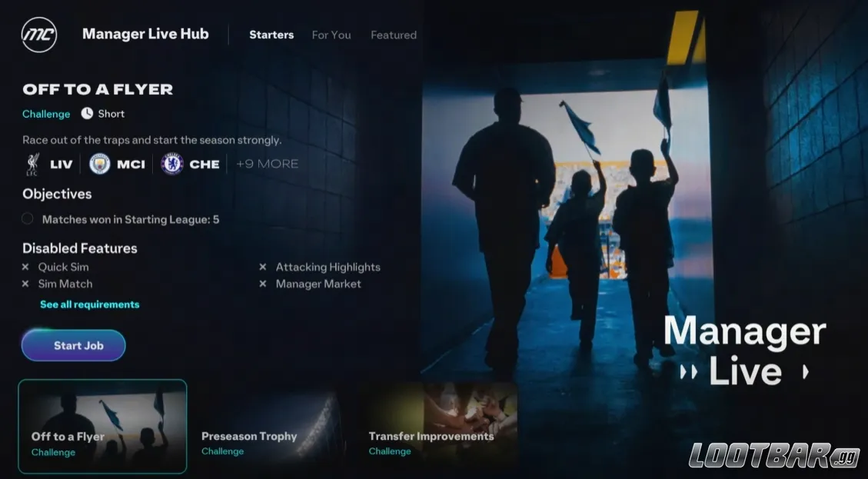The image size is (868, 479).
Task: Click the right arrow next to Live
Action: (805, 372)
